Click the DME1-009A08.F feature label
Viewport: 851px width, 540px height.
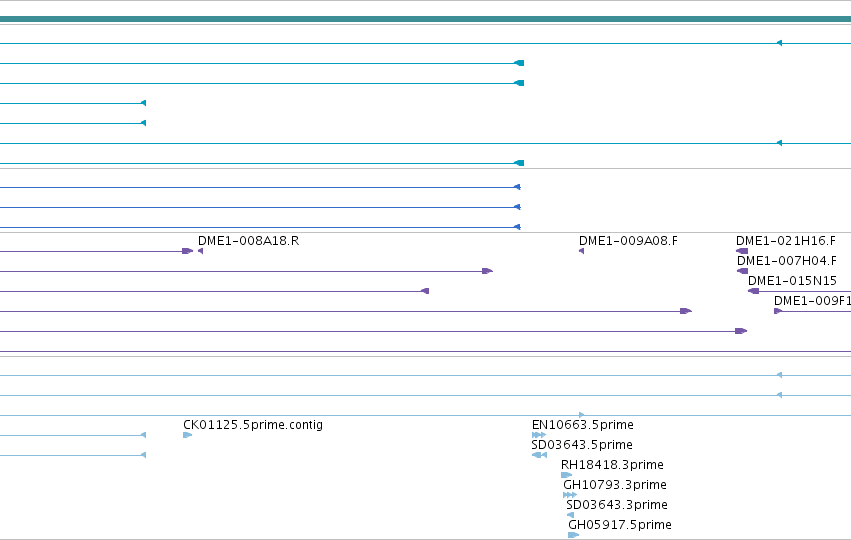628,240
